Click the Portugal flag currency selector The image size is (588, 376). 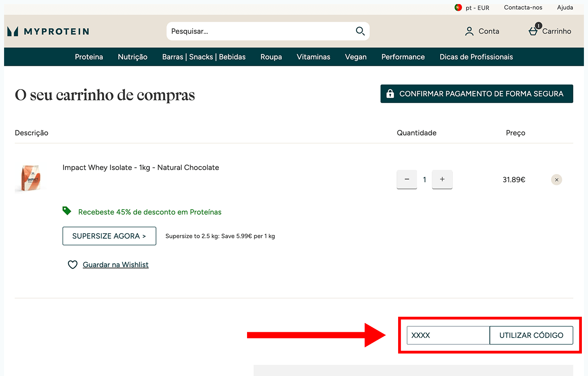coord(458,8)
